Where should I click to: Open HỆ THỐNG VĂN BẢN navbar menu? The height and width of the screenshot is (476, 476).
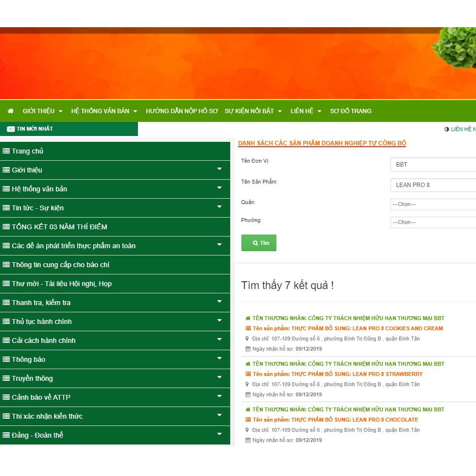(x=104, y=111)
